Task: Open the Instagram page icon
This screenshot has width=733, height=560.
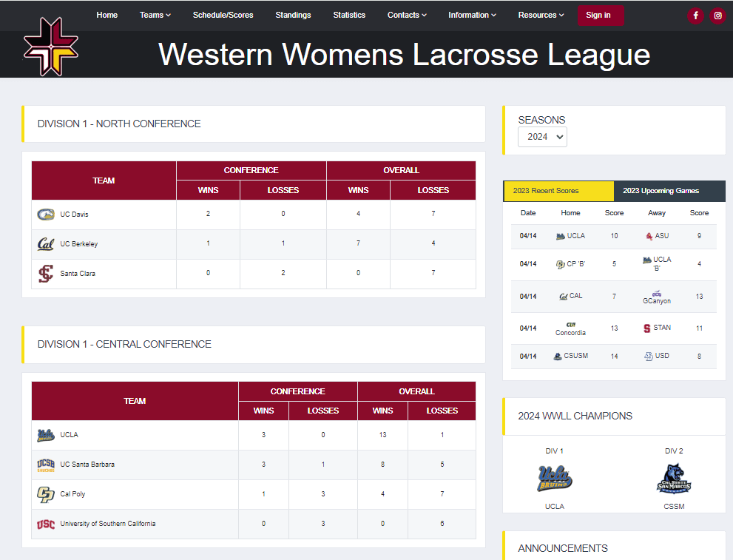Action: pos(717,16)
